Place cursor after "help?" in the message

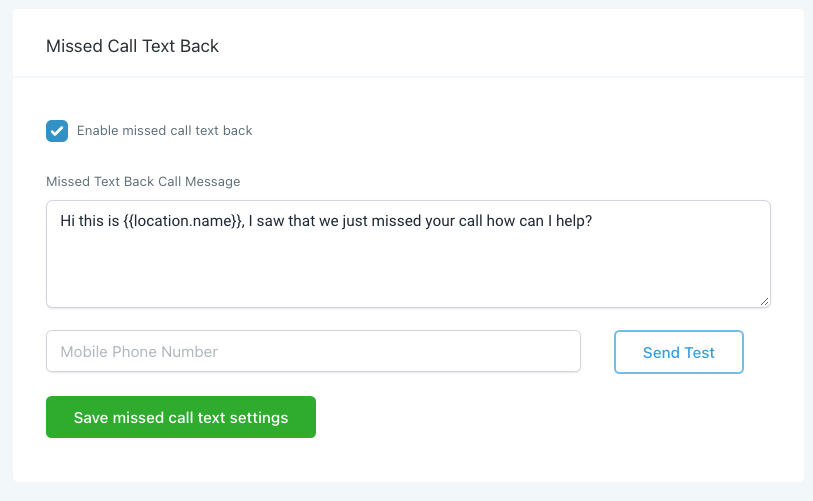pos(594,220)
